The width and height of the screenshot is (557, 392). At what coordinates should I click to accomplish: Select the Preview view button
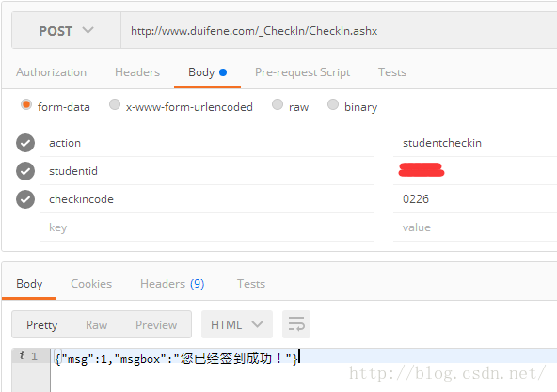156,325
